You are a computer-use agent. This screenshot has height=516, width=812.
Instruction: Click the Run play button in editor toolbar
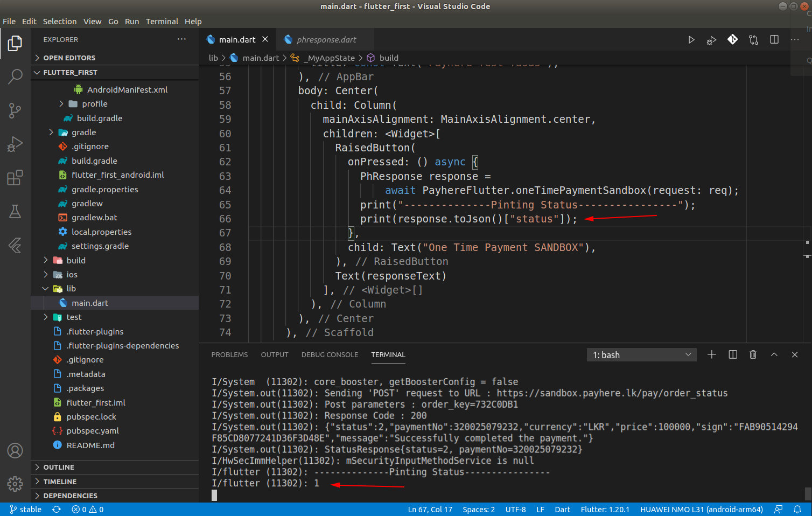click(691, 40)
